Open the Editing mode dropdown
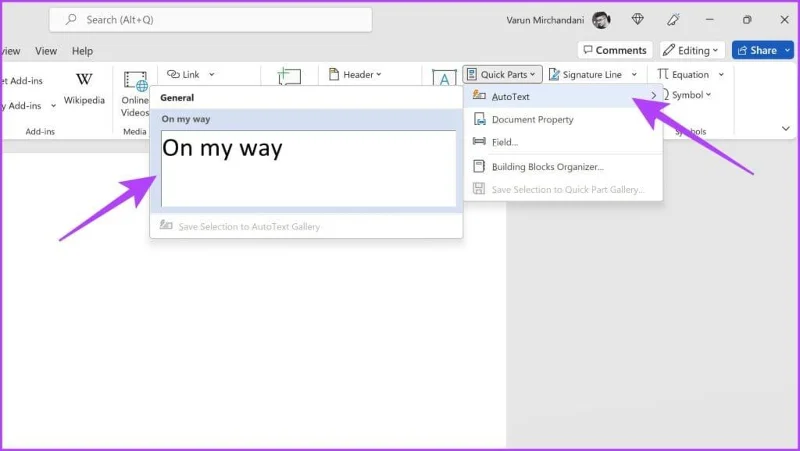This screenshot has width=800, height=451. point(692,50)
